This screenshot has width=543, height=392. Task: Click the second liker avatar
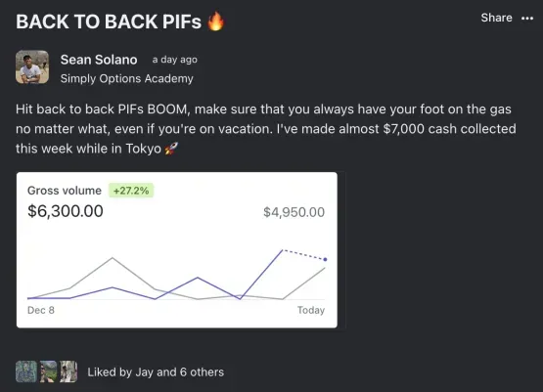pyautogui.click(x=48, y=371)
